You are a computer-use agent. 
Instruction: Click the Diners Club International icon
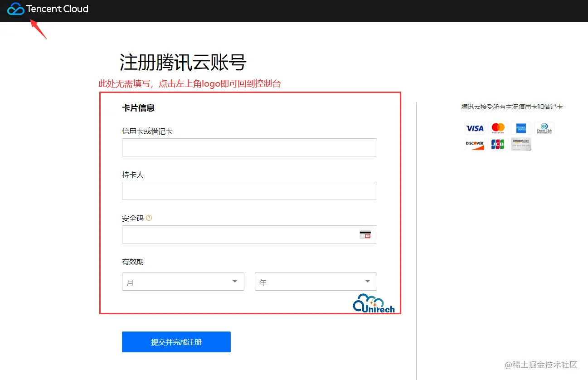tap(544, 128)
